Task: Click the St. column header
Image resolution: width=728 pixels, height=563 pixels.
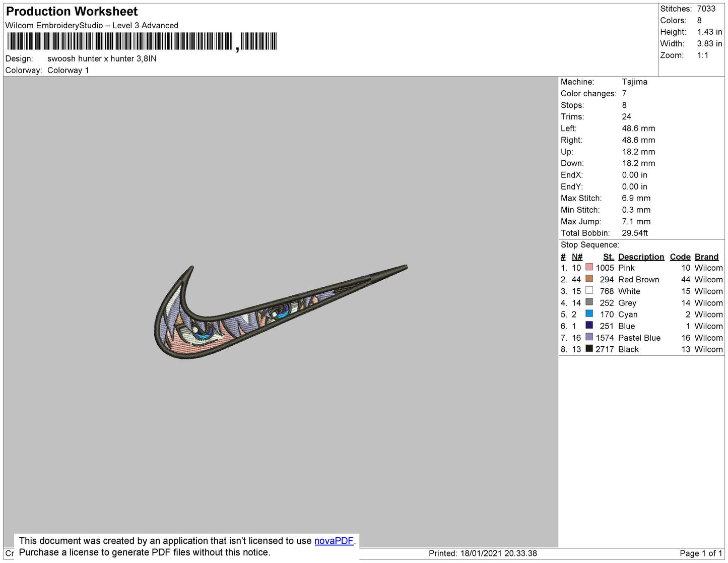Action: pos(608,257)
